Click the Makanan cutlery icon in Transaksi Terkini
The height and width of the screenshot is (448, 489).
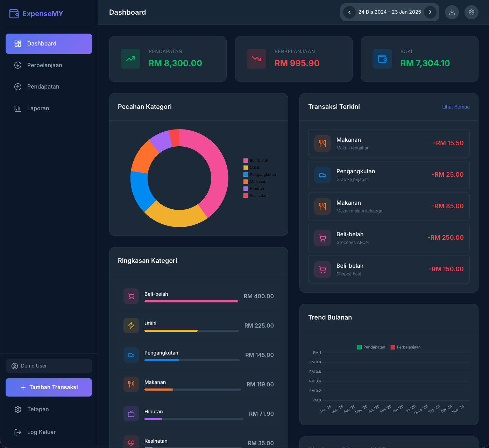pos(322,143)
